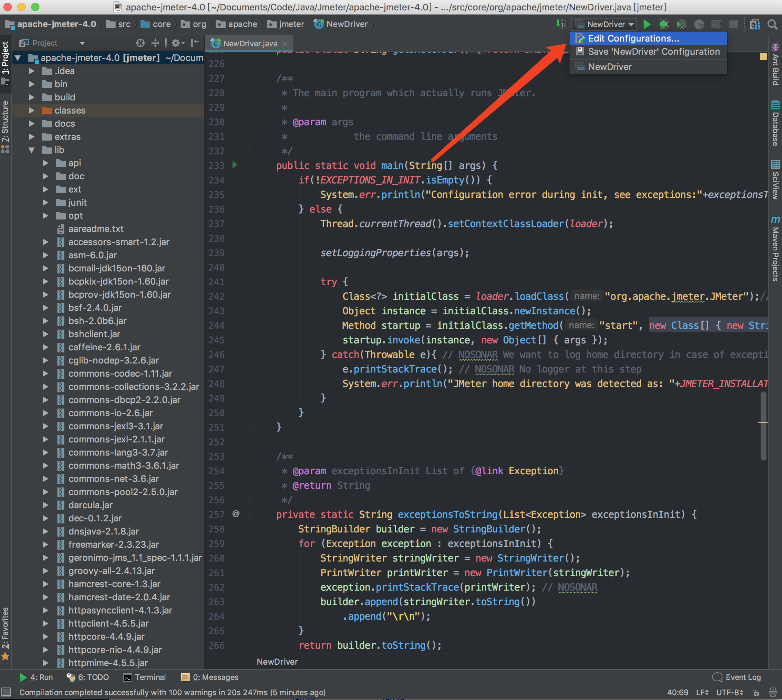The width and height of the screenshot is (782, 700).
Task: Expand the bin folder
Action: pyautogui.click(x=31, y=84)
